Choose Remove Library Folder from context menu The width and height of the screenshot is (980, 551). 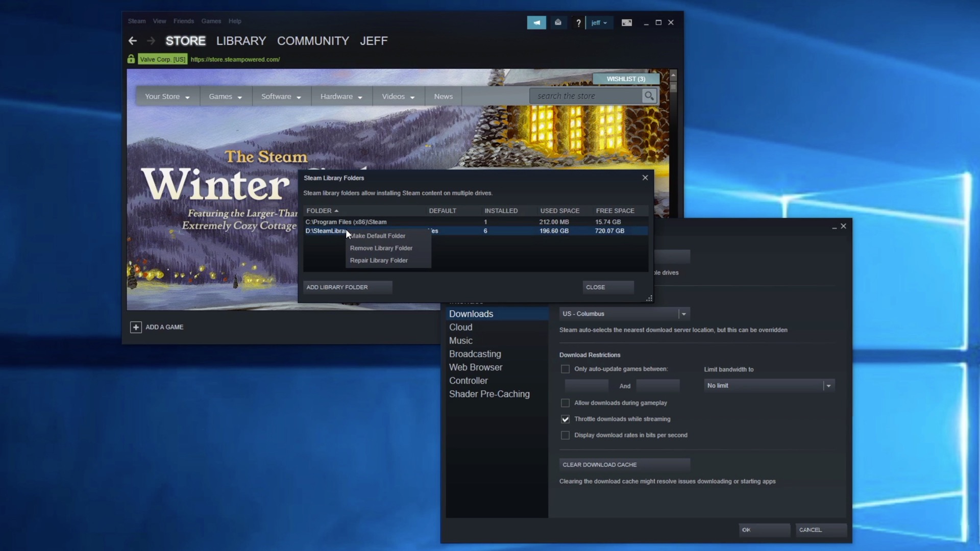pos(381,248)
